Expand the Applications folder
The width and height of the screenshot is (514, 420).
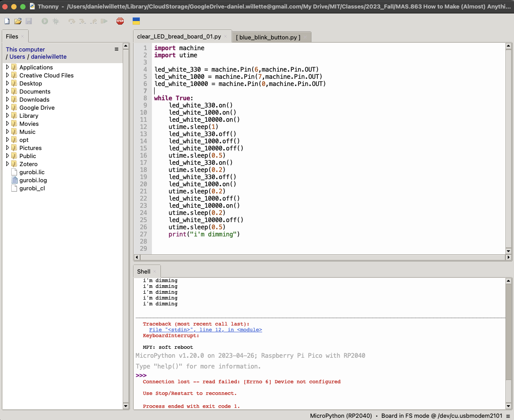[x=8, y=67]
